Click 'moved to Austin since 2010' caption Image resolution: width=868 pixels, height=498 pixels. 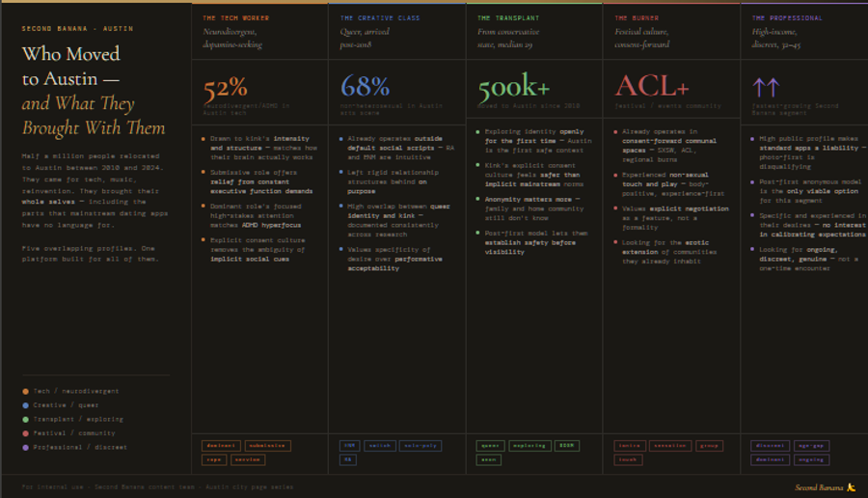[x=529, y=106]
